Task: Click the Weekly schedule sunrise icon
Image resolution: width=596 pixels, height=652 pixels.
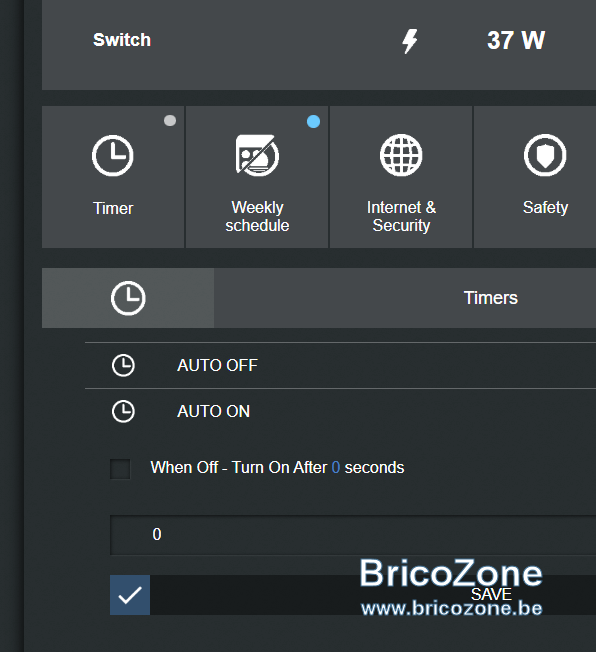Action: click(257, 155)
